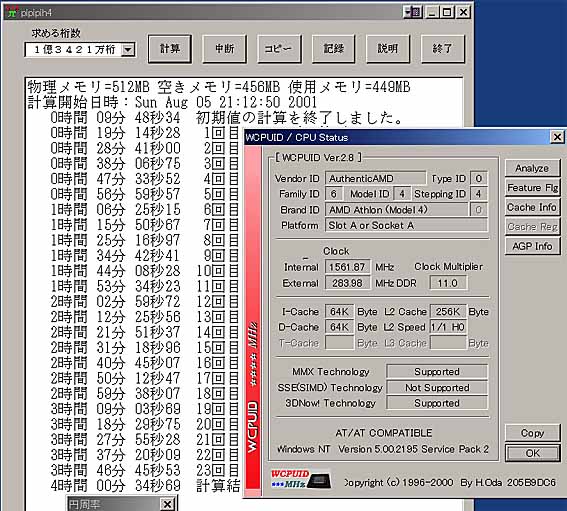Click the WCPUID MHz chip logo icon
567x511 pixels.
pyautogui.click(x=300, y=479)
